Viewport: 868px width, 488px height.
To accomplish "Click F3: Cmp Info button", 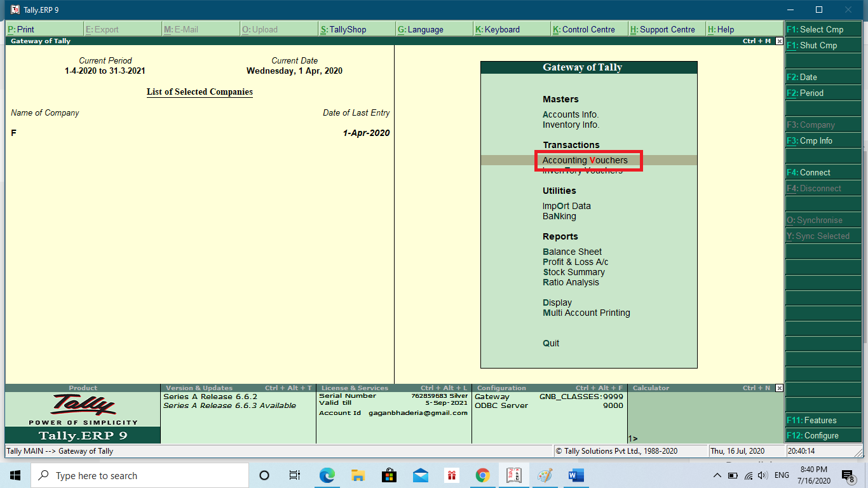I will tap(824, 140).
